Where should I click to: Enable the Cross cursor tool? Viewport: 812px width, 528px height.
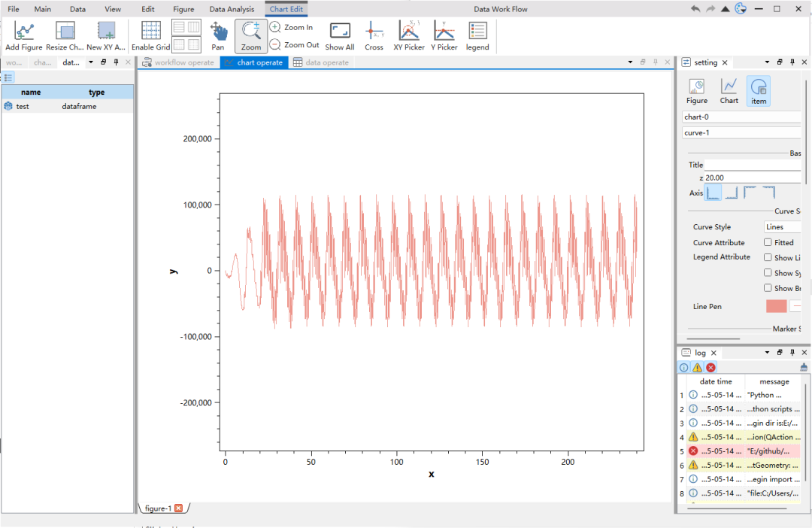374,36
